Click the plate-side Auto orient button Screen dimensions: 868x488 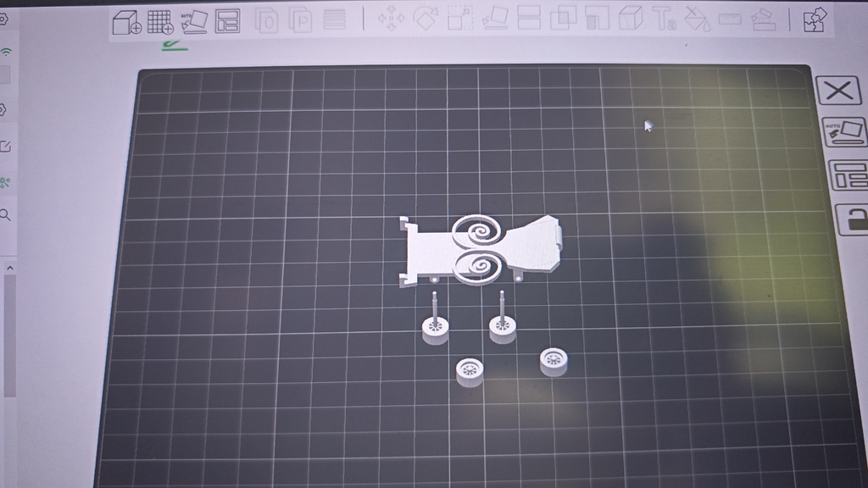click(843, 131)
